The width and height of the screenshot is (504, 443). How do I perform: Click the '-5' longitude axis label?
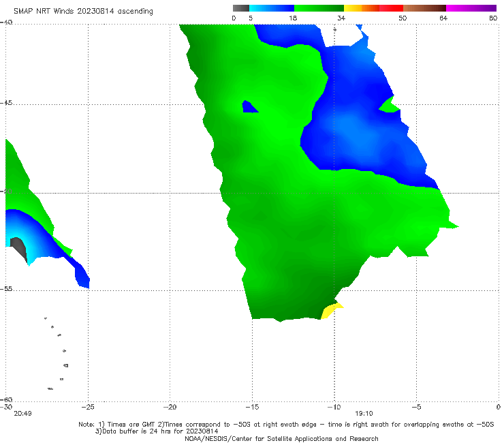416,407
